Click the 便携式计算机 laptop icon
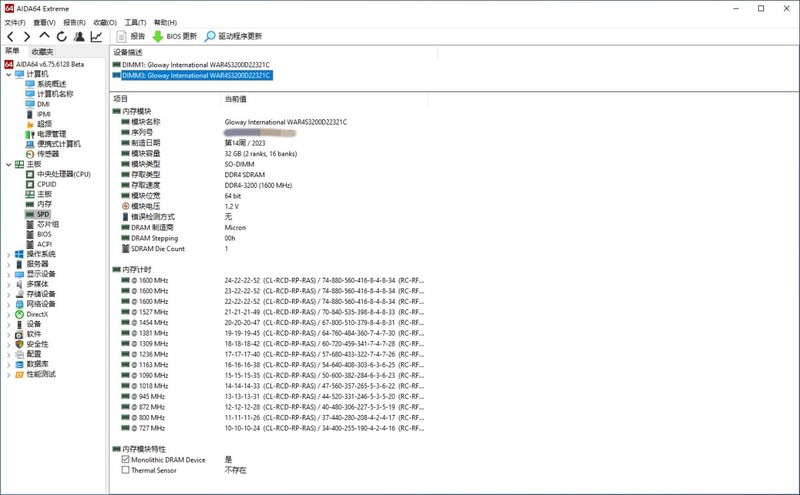The width and height of the screenshot is (800, 495). (30, 144)
